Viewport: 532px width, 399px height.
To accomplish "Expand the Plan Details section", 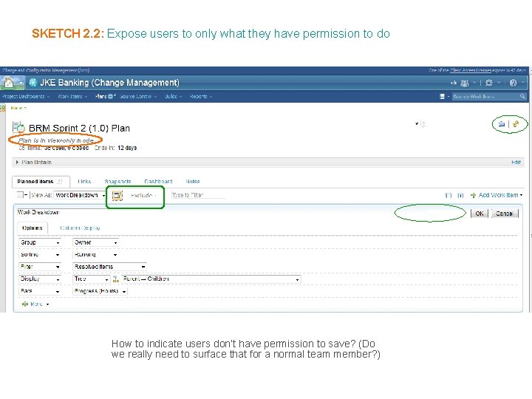I will (17, 162).
